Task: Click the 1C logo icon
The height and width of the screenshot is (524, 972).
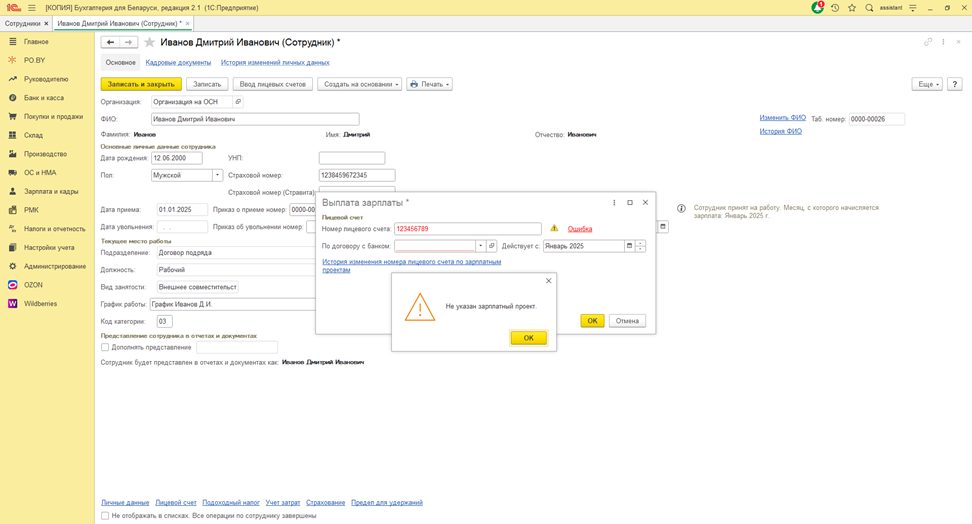Action: tap(12, 8)
